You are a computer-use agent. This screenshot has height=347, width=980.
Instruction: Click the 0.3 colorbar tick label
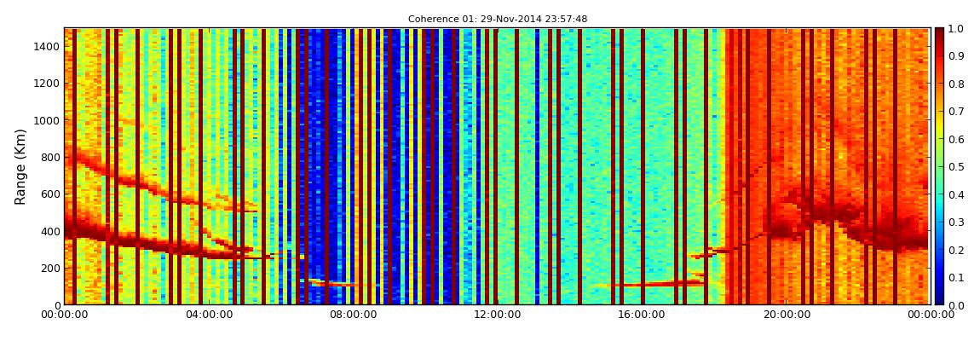[955, 222]
